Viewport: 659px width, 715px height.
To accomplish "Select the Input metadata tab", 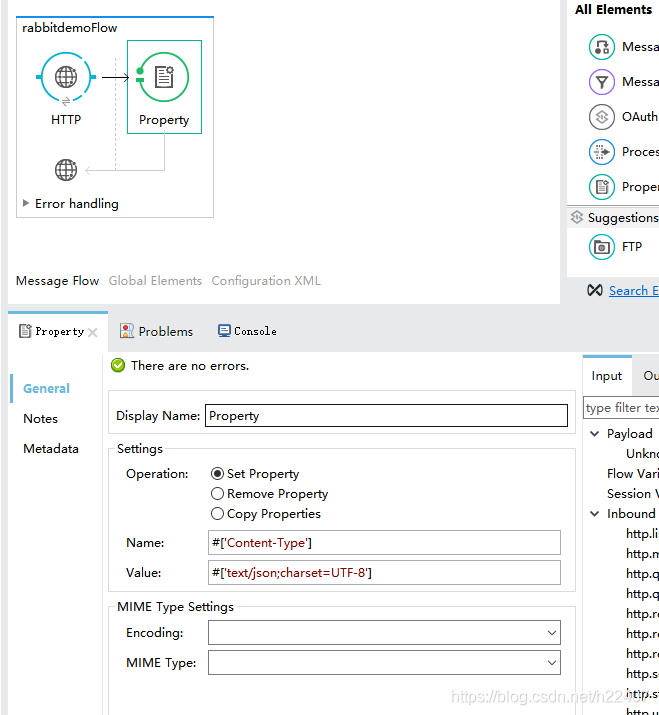I will 607,376.
